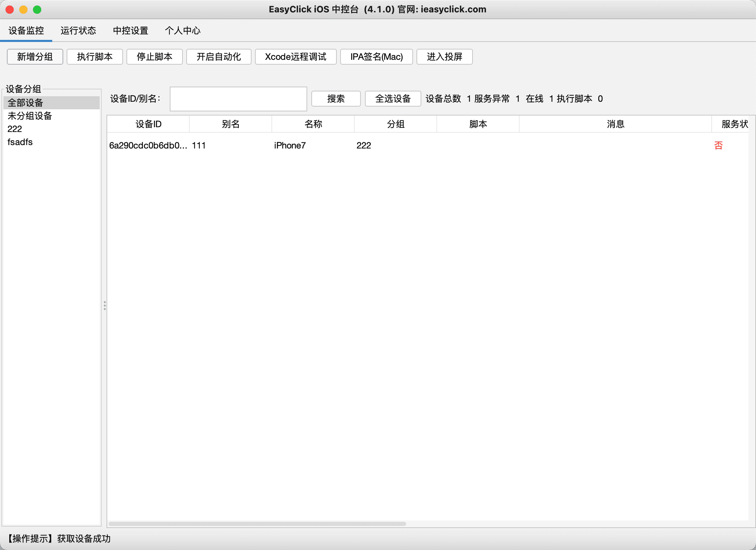Viewport: 756px width, 550px height.
Task: Click the 消息 column header
Action: point(615,124)
